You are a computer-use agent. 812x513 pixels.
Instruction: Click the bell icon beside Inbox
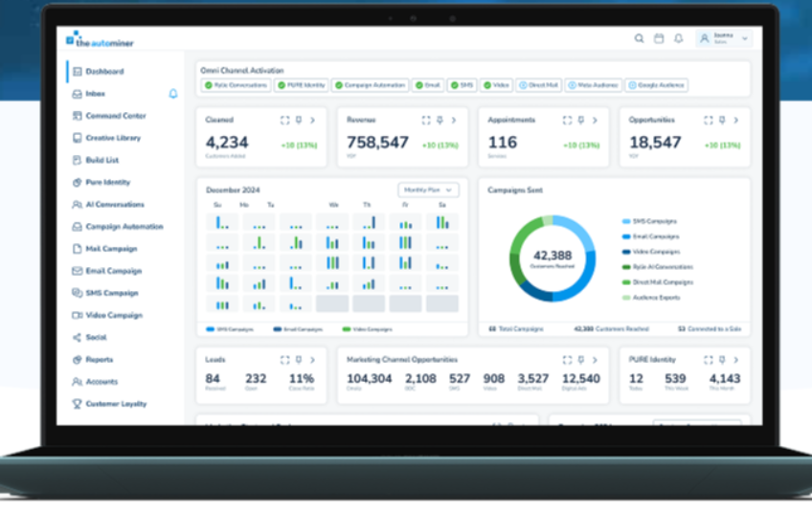(x=173, y=94)
